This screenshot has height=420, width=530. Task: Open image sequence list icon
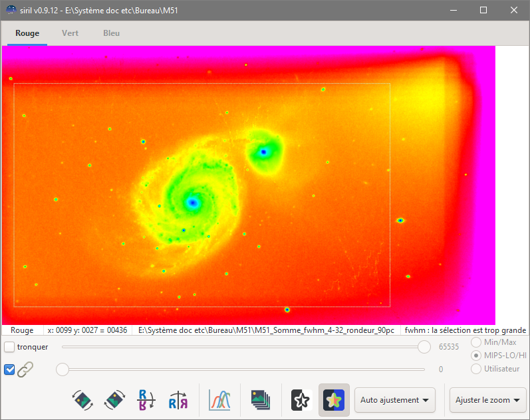pos(261,400)
